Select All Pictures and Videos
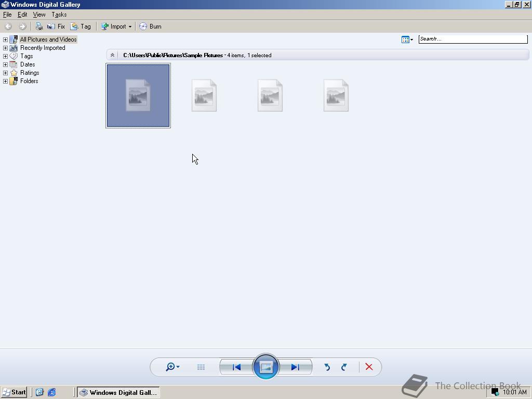This screenshot has height=399, width=532. 48,39
